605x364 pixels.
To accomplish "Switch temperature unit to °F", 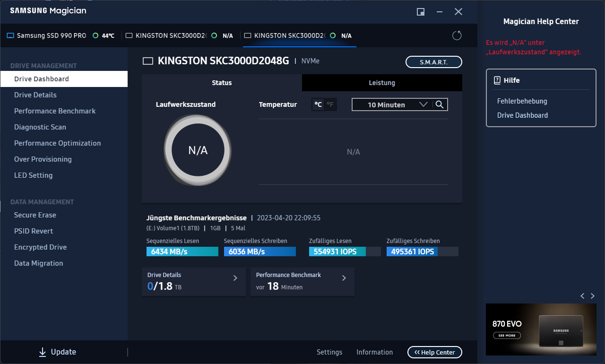I will (330, 104).
